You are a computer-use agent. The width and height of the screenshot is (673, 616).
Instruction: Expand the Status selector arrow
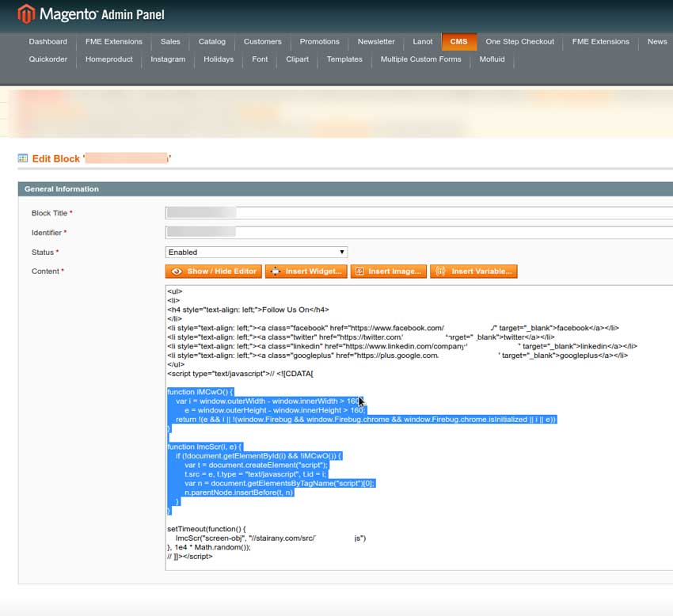pos(340,251)
